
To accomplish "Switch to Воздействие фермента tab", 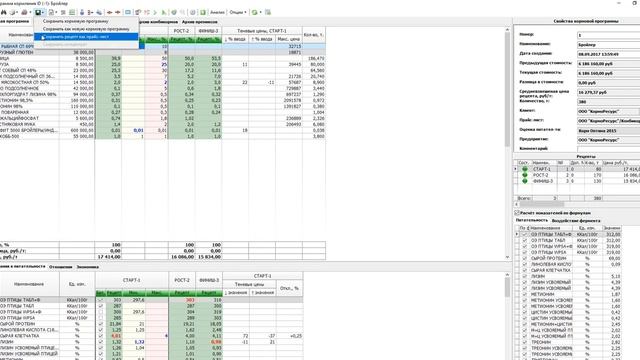I will (576, 220).
